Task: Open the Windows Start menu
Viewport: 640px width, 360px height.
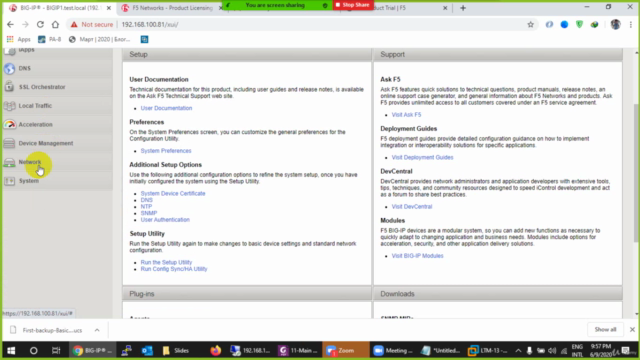Action: tap(11, 351)
